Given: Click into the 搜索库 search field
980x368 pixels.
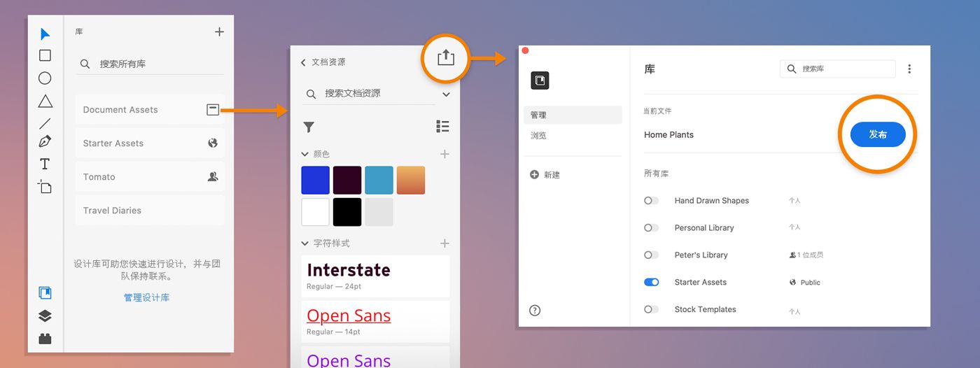Looking at the screenshot, I should [x=838, y=69].
